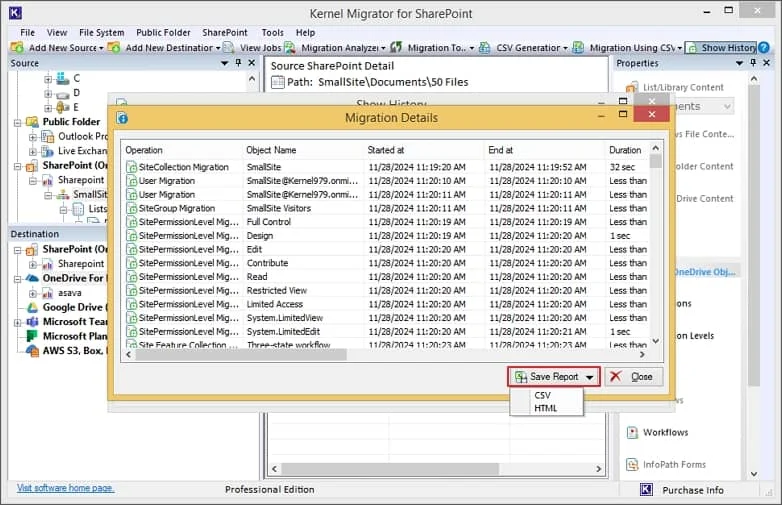Click the InfoPath Forms icon in Properties
782x505 pixels.
[632, 465]
